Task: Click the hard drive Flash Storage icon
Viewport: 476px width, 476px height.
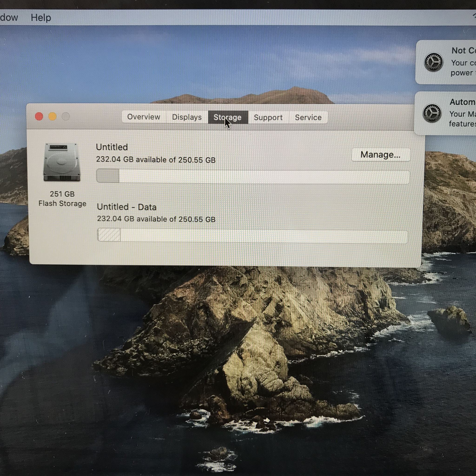Action: point(62,162)
